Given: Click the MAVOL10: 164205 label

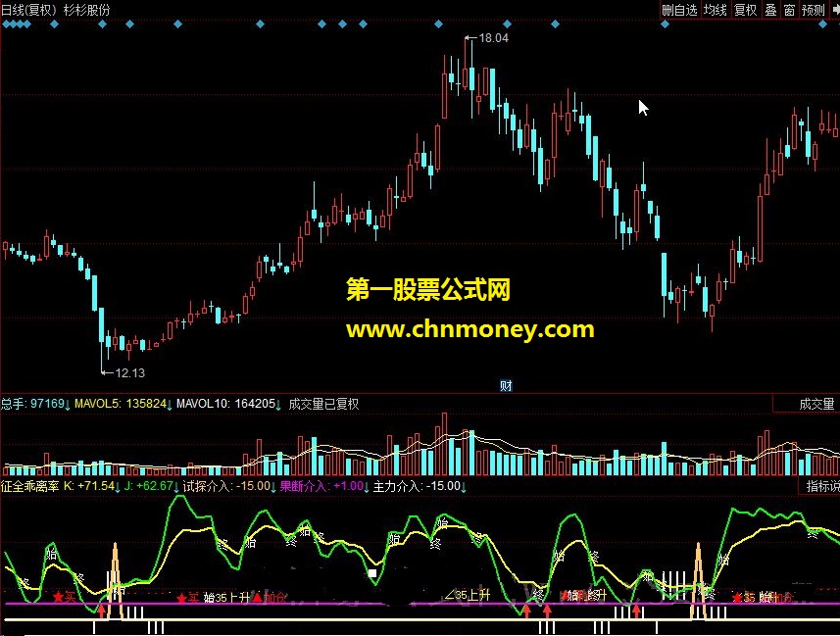Looking at the screenshot, I should (225, 404).
